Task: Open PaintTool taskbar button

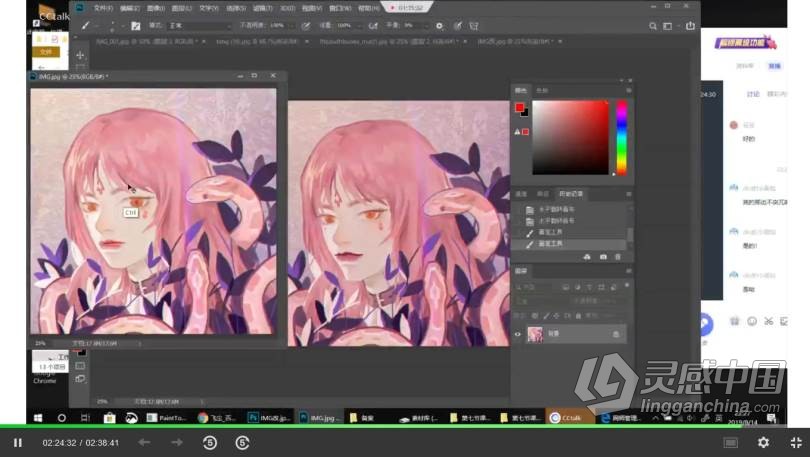Action: tap(166, 418)
